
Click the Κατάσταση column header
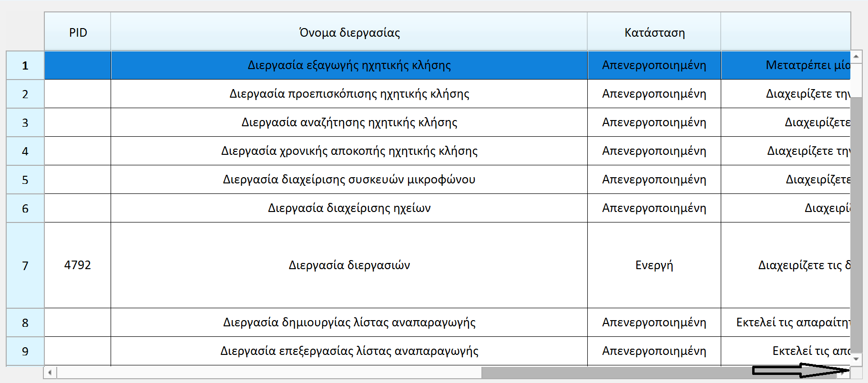tap(654, 32)
